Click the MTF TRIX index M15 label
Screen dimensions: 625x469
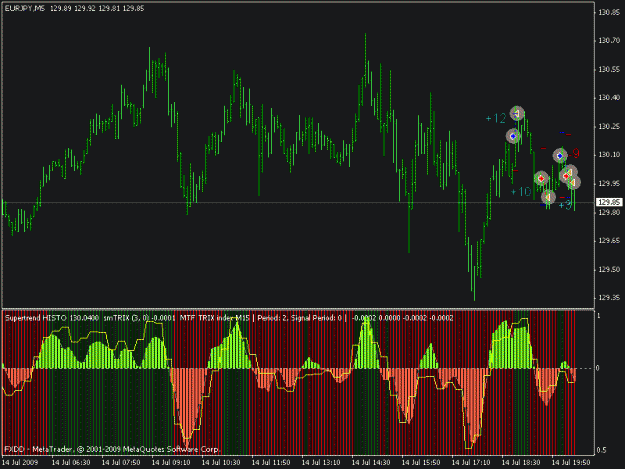click(x=214, y=318)
